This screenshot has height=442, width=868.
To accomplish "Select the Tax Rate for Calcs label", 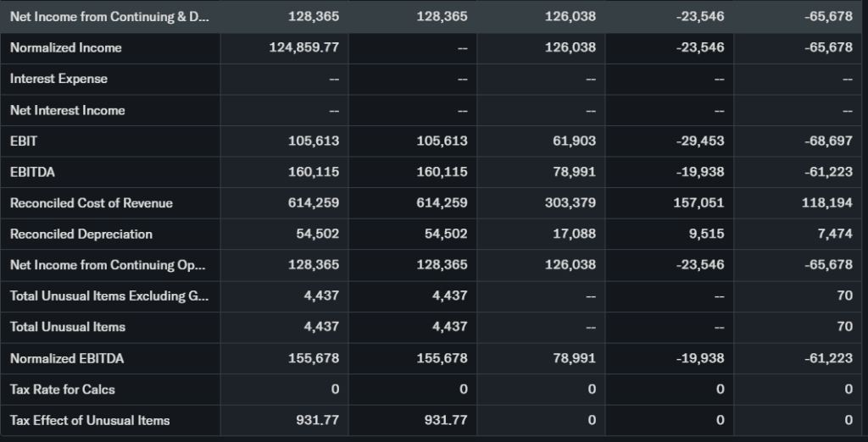I will pyautogui.click(x=63, y=390).
